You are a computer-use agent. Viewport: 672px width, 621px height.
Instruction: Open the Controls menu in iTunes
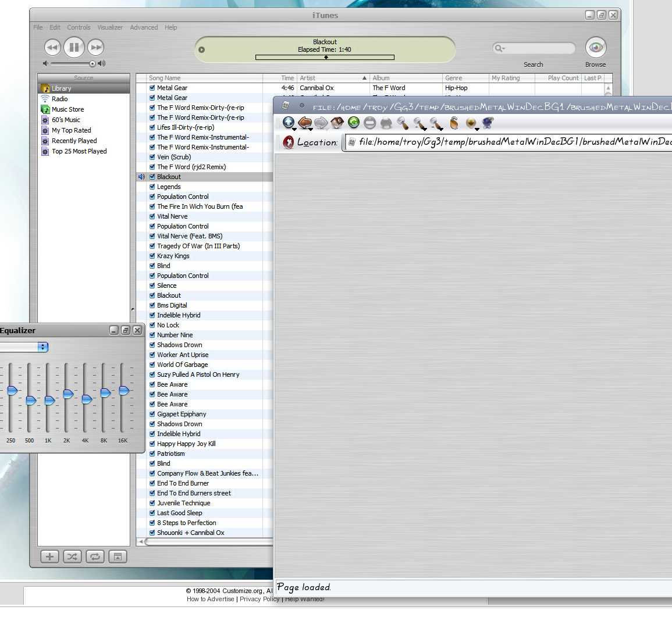tap(79, 27)
